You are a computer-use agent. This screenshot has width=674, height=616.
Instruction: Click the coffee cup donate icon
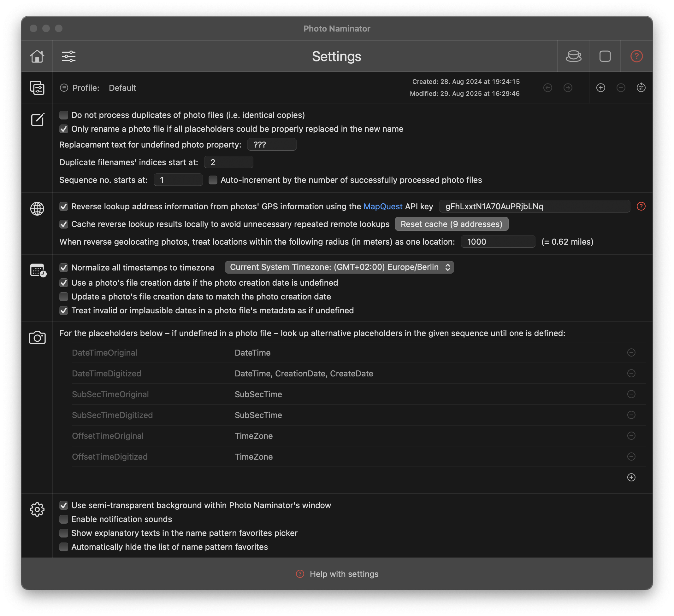pyautogui.click(x=573, y=56)
